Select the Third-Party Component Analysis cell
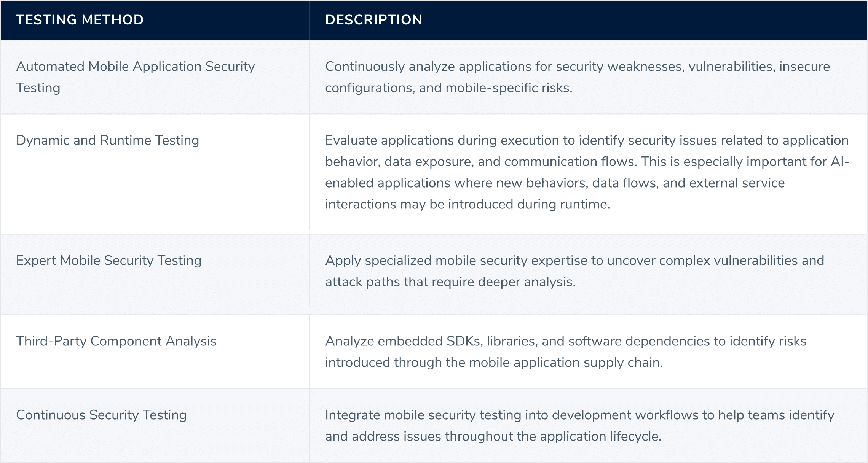 [155, 352]
